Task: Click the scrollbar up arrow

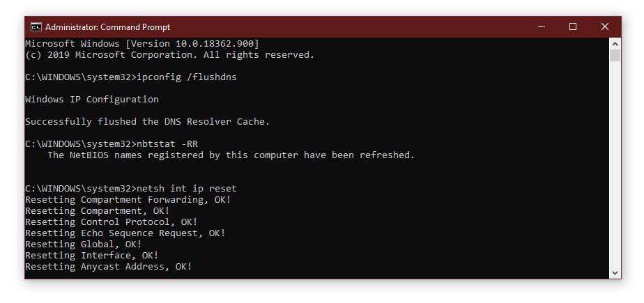Action: 615,44
